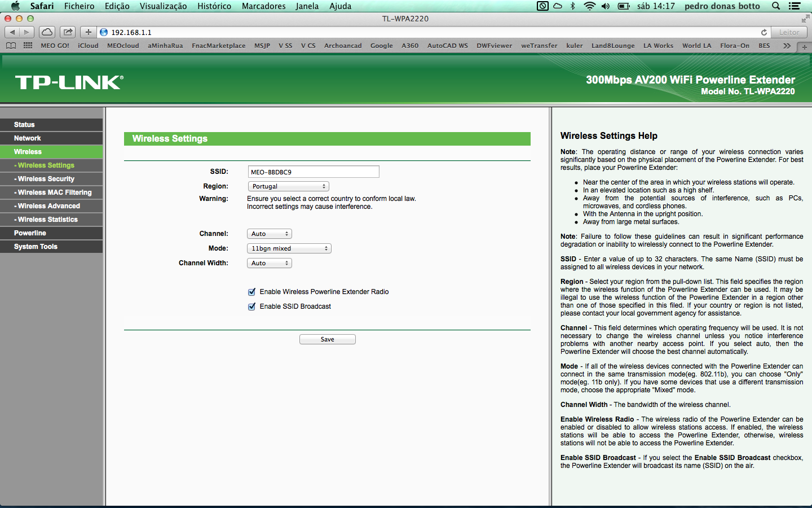Open the Channel dropdown
812x508 pixels.
(x=270, y=234)
